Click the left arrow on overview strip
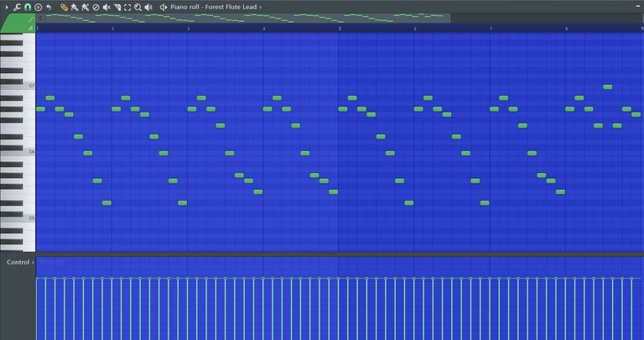The image size is (644, 340). pos(40,18)
